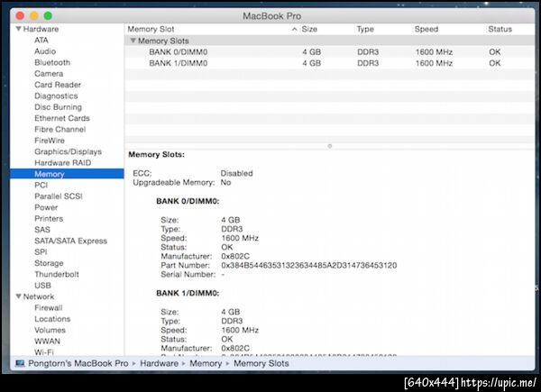Open FireWire information
Screen dimensions: 541x392
(50, 141)
